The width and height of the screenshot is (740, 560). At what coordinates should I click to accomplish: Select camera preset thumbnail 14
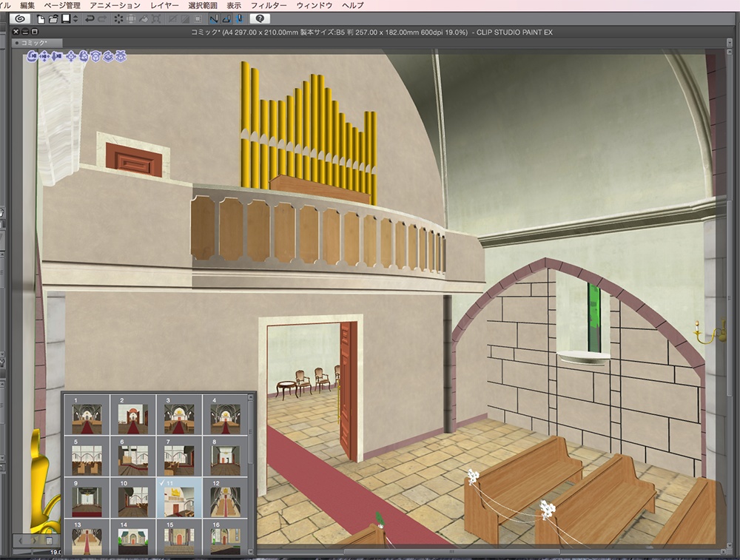click(x=133, y=539)
